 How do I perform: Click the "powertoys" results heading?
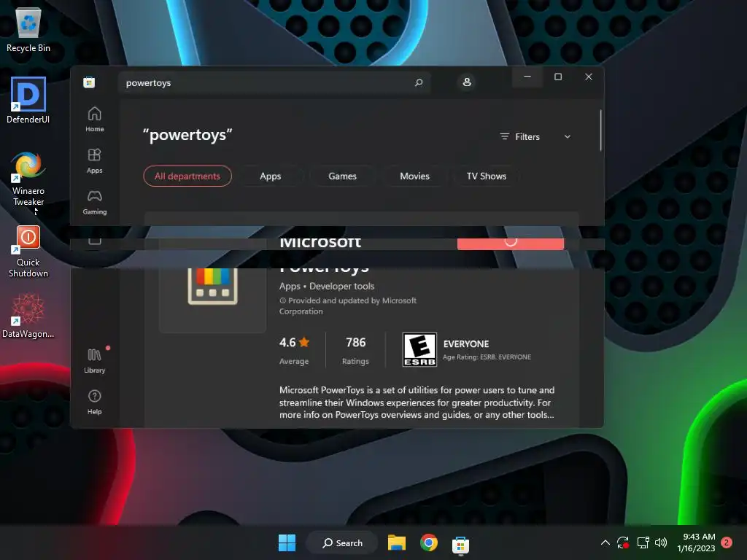pos(187,135)
